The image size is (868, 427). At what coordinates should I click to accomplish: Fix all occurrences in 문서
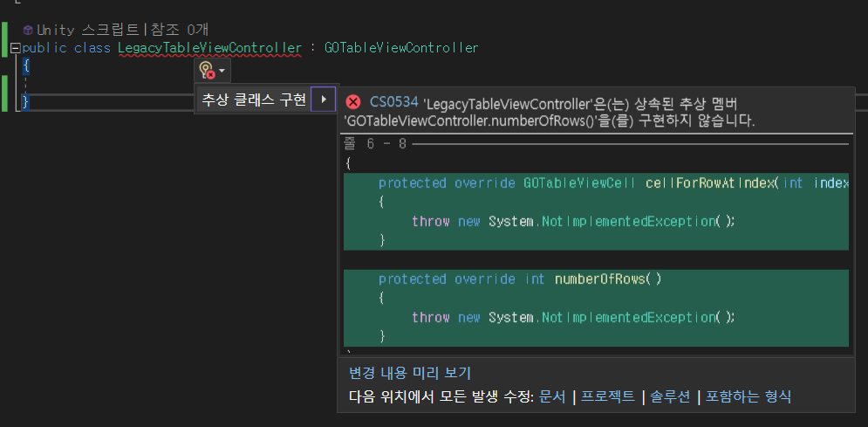(x=552, y=396)
